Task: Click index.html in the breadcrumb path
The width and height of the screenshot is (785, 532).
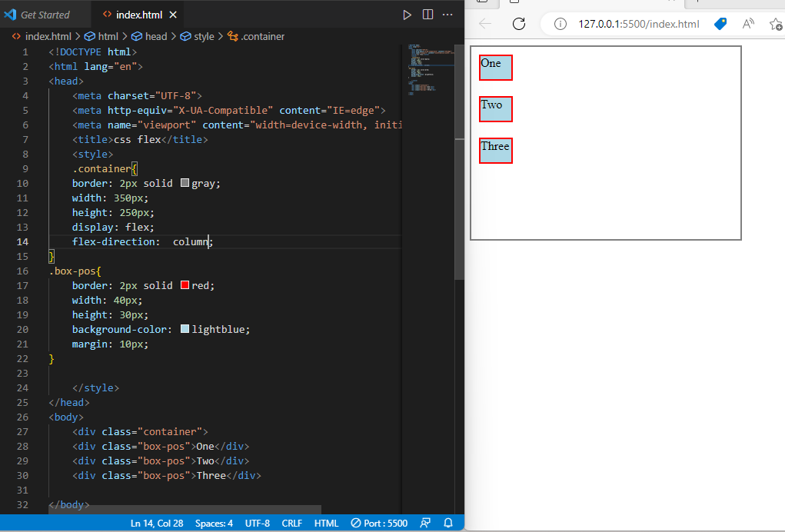Action: tap(48, 37)
